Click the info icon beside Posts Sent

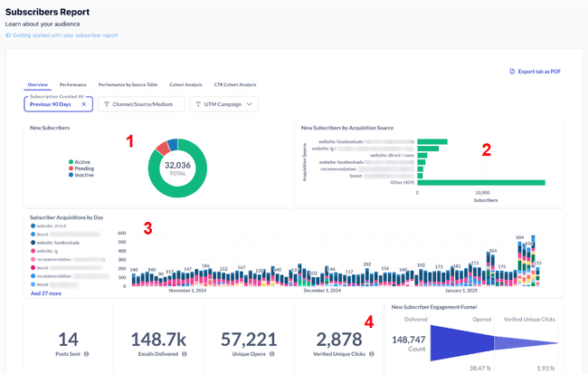(x=86, y=353)
